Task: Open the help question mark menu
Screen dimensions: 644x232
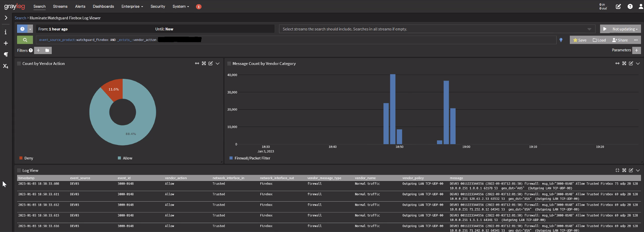Action: (x=630, y=7)
